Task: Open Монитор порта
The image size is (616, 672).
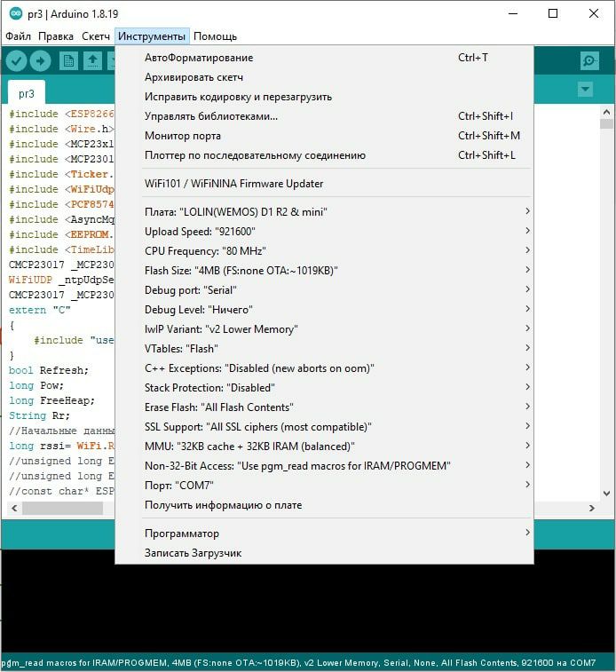Action: coord(324,136)
